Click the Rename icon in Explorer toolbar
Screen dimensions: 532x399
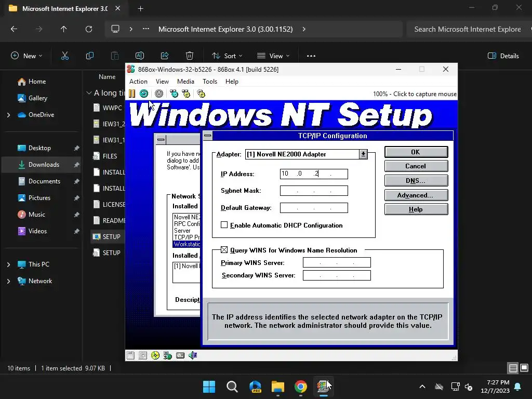[x=140, y=56]
